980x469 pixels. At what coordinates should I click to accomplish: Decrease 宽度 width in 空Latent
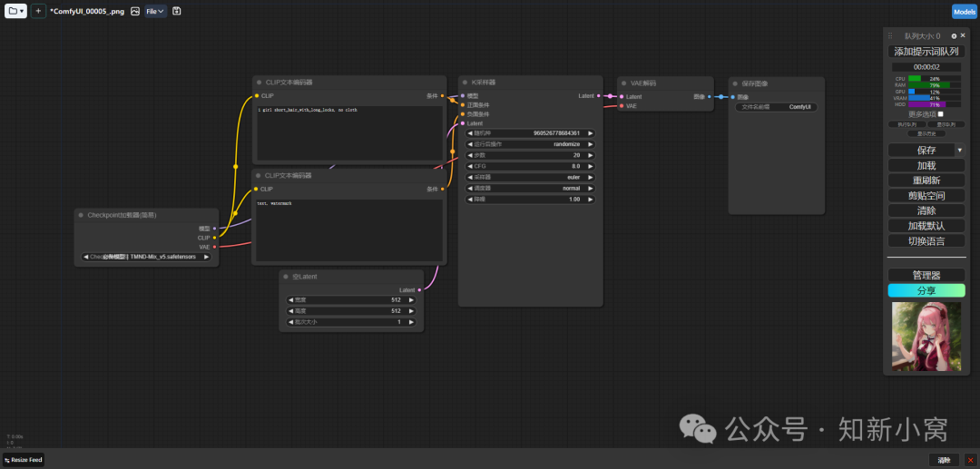pos(290,299)
